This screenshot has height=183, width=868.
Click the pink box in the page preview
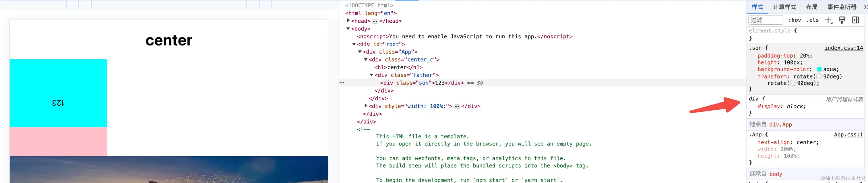[x=58, y=142]
